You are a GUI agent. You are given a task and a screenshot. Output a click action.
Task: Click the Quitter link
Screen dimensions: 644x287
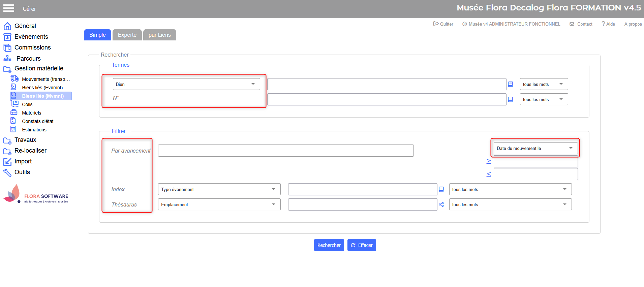443,24
